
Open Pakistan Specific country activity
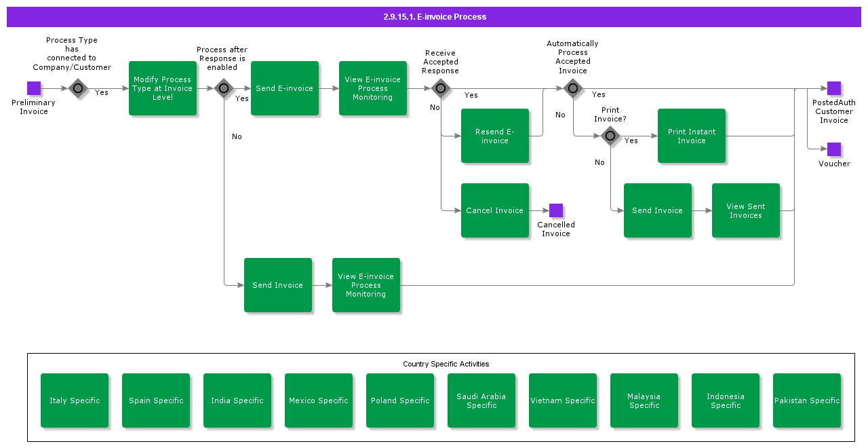(x=807, y=400)
